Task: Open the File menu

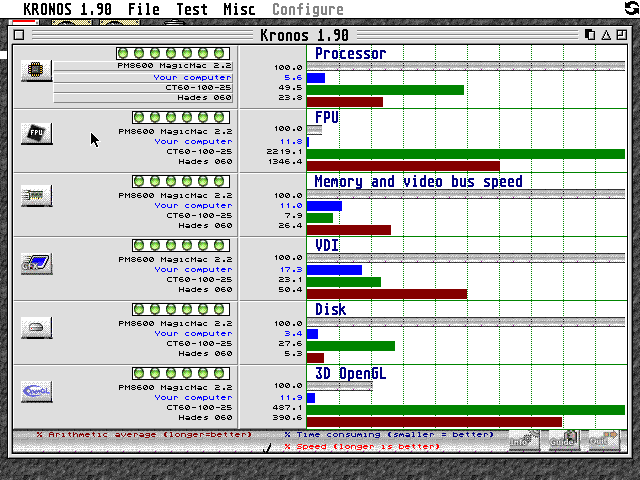Action: pos(144,9)
